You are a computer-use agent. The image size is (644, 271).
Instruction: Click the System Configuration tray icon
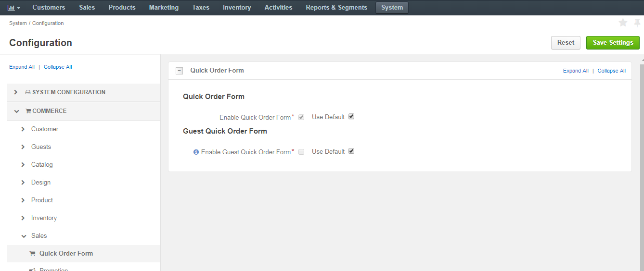(28, 92)
